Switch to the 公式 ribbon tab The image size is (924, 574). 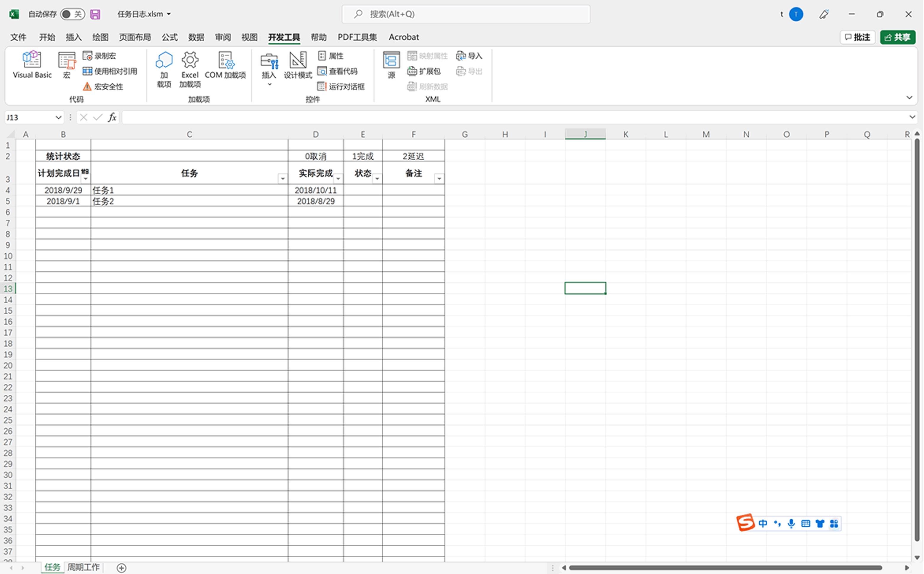coord(169,37)
